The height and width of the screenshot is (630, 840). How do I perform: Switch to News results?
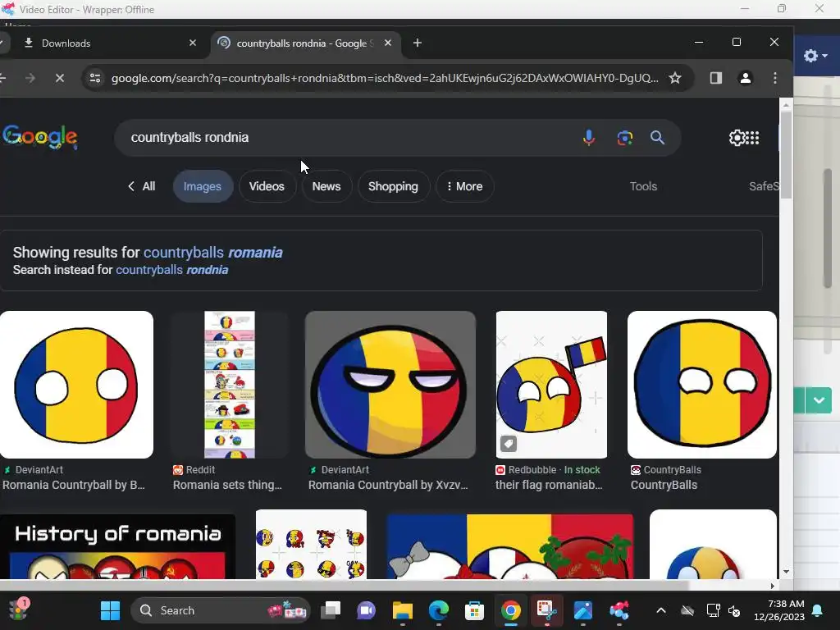coord(326,186)
